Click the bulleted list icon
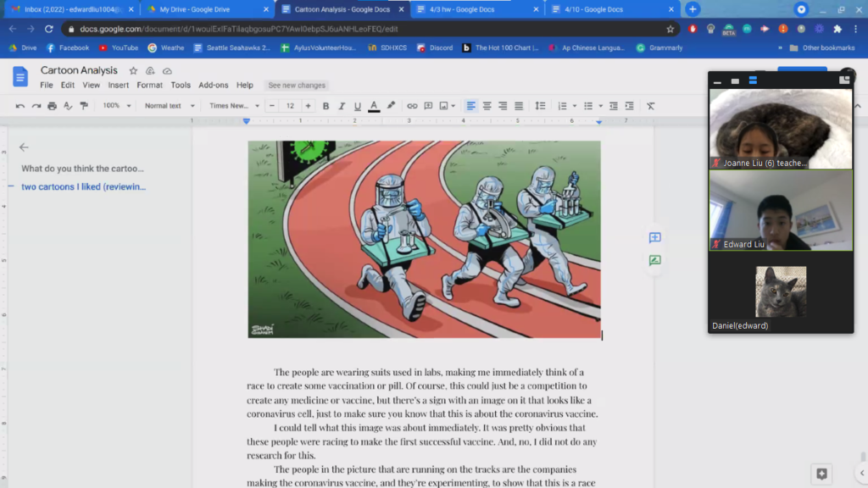 [x=588, y=106]
